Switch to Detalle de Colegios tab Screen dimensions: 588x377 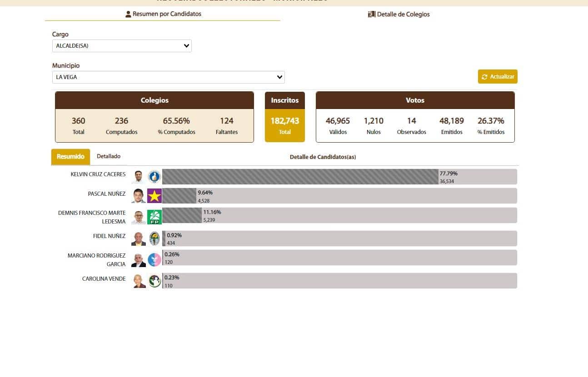tap(399, 15)
